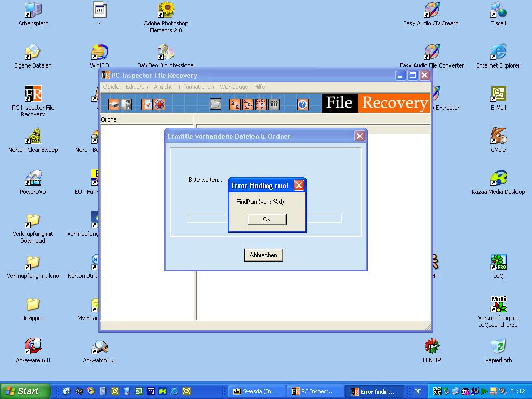This screenshot has width=532, height=399.
Task: Select the six-file list view icon
Action: click(261, 104)
